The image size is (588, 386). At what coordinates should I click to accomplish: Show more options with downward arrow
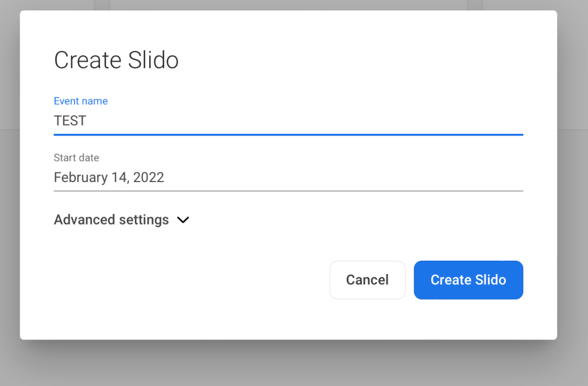183,220
